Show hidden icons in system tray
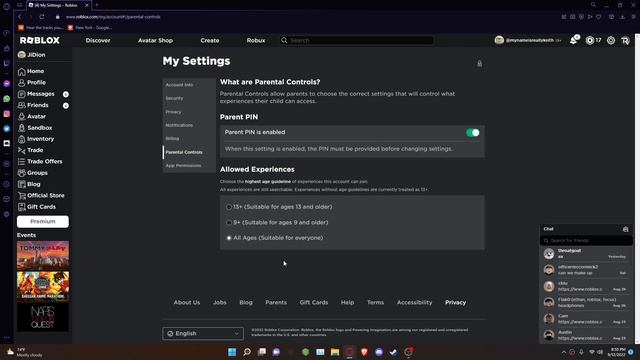Screen dimensions: 640x360 pos(564,352)
